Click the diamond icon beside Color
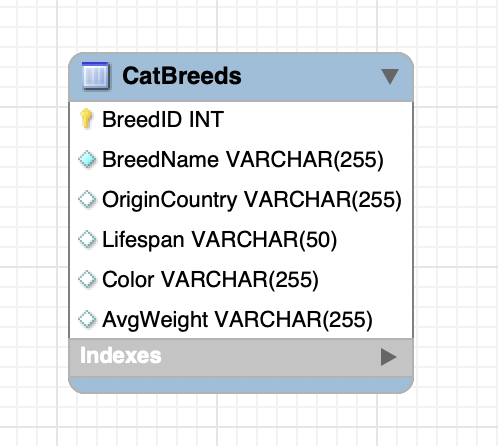 tap(87, 279)
